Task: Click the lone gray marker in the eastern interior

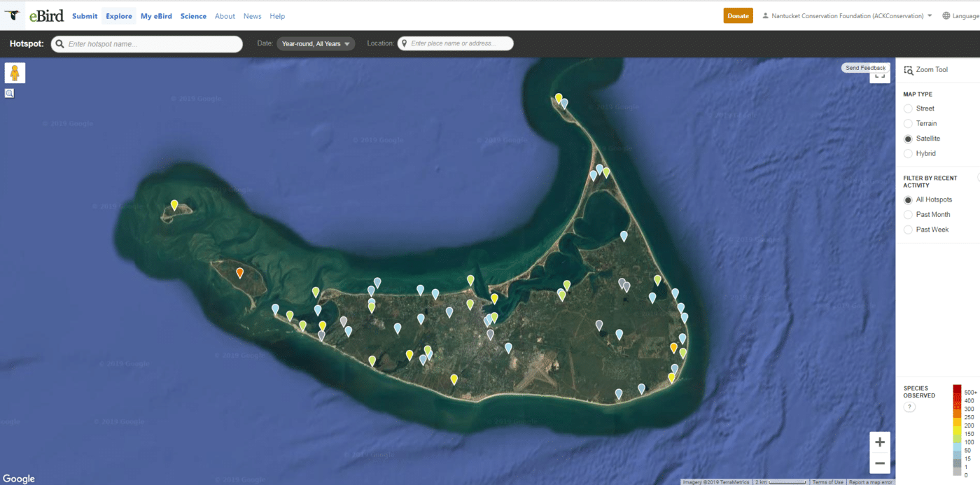Action: click(x=599, y=325)
